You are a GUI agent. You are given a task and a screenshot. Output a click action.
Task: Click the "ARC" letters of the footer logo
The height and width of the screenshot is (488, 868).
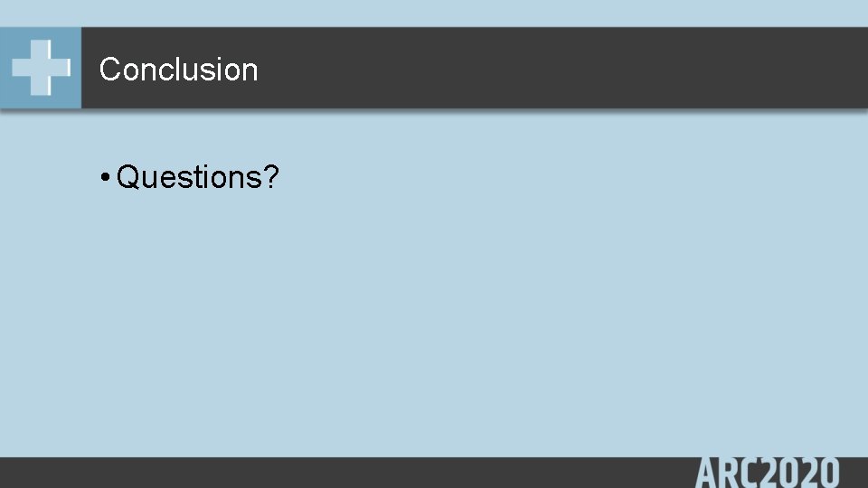click(x=727, y=473)
